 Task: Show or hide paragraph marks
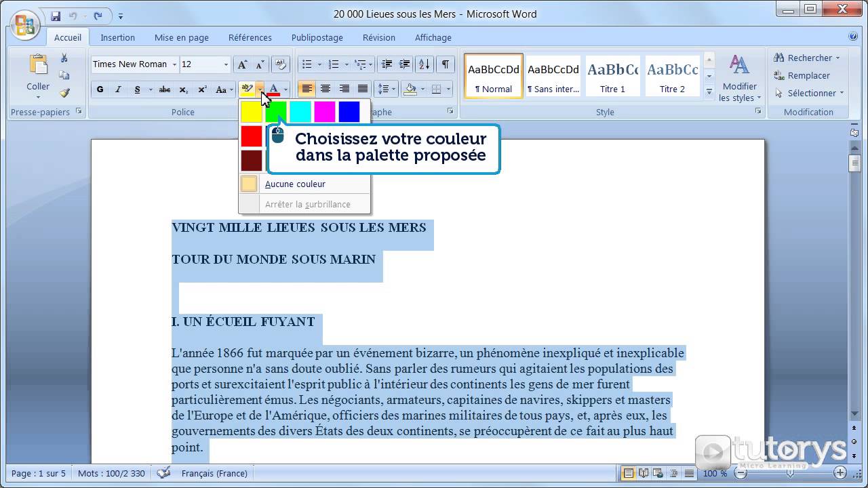pos(445,64)
